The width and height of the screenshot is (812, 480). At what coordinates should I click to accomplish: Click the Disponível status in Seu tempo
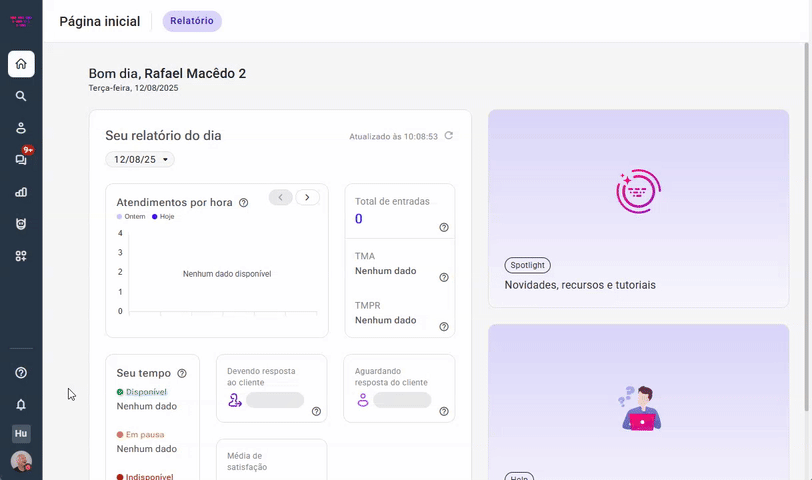pos(146,392)
